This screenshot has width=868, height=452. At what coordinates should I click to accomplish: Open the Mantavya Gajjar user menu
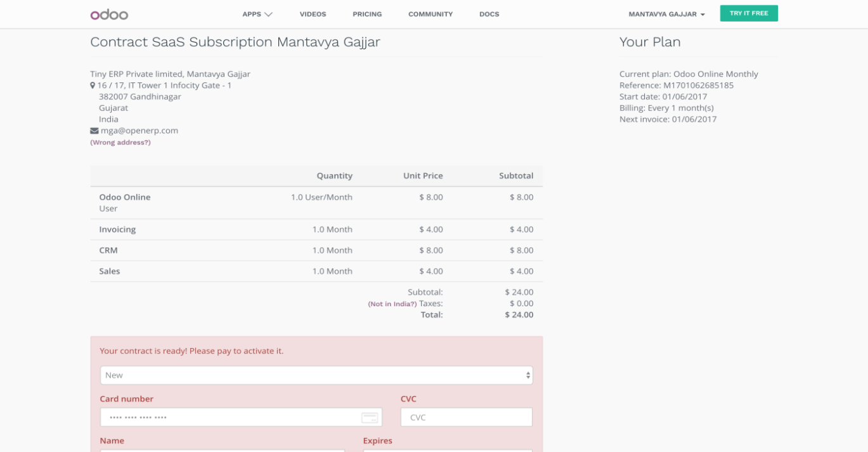(x=666, y=14)
